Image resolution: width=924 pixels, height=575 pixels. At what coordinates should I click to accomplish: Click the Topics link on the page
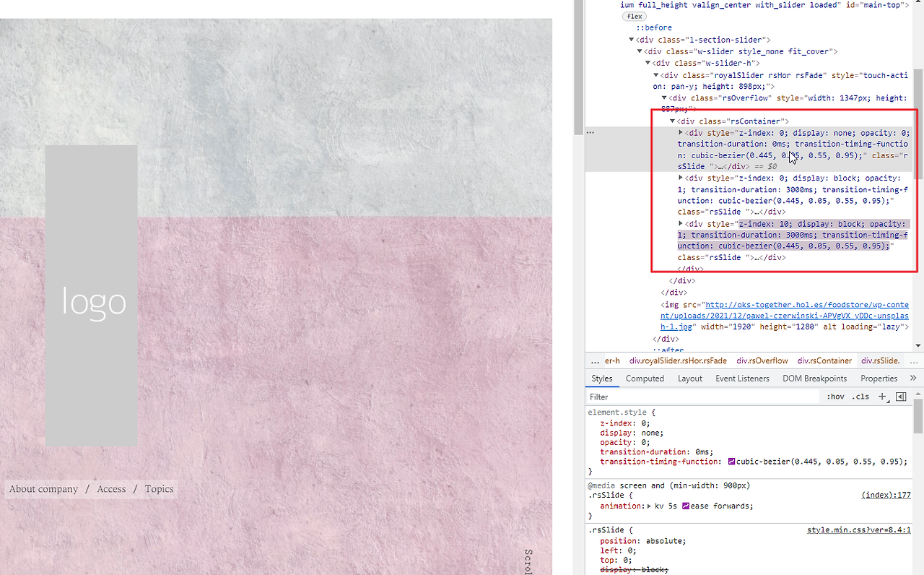(159, 489)
